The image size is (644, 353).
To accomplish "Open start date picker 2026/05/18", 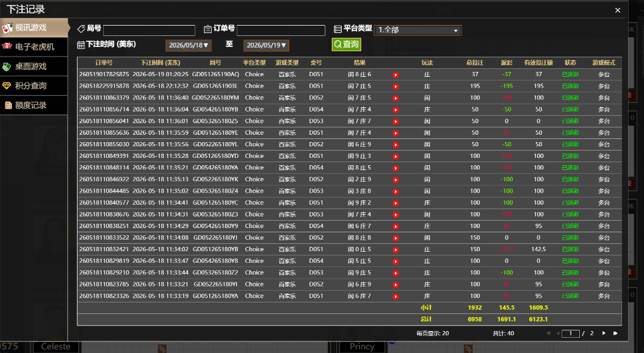I will [189, 45].
